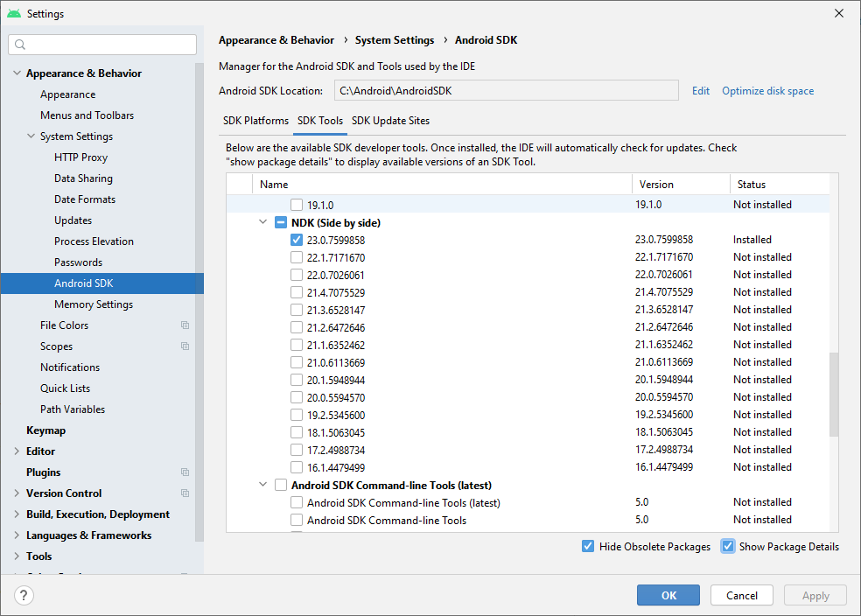Click the copy icon beside File Colors
Viewport: 861px width, 616px height.
(185, 325)
